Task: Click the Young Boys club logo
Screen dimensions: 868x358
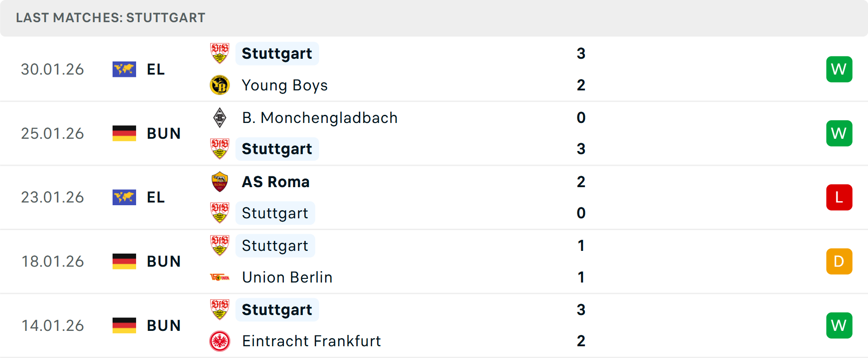Action: point(220,85)
